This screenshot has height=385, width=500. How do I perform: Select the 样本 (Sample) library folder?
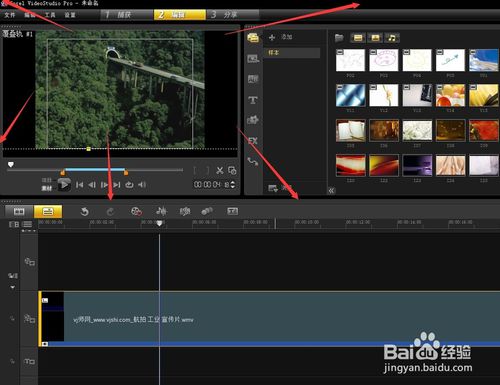click(x=292, y=53)
